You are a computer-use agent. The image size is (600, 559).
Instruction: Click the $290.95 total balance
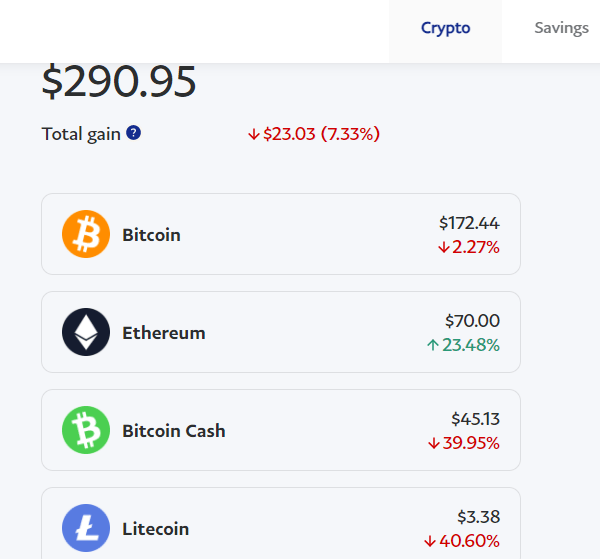119,82
